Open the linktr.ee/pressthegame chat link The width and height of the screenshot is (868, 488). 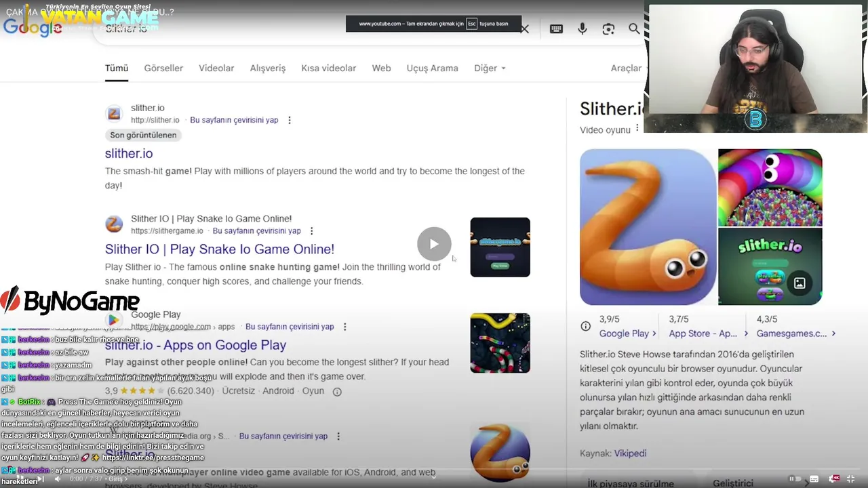point(153,457)
